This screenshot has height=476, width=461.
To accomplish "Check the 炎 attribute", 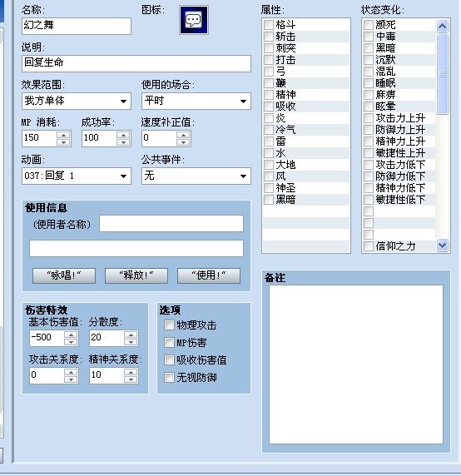I will [x=269, y=118].
